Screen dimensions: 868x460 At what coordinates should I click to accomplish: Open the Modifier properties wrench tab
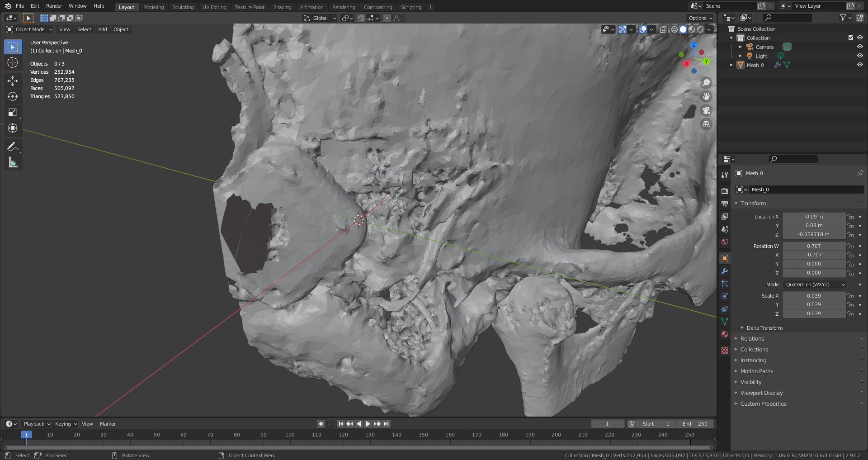coord(725,271)
